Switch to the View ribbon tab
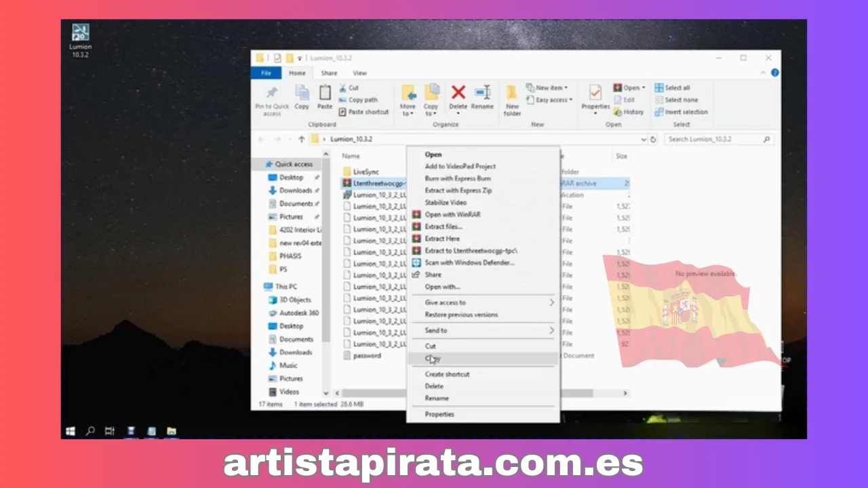This screenshot has height=488, width=868. pos(360,73)
